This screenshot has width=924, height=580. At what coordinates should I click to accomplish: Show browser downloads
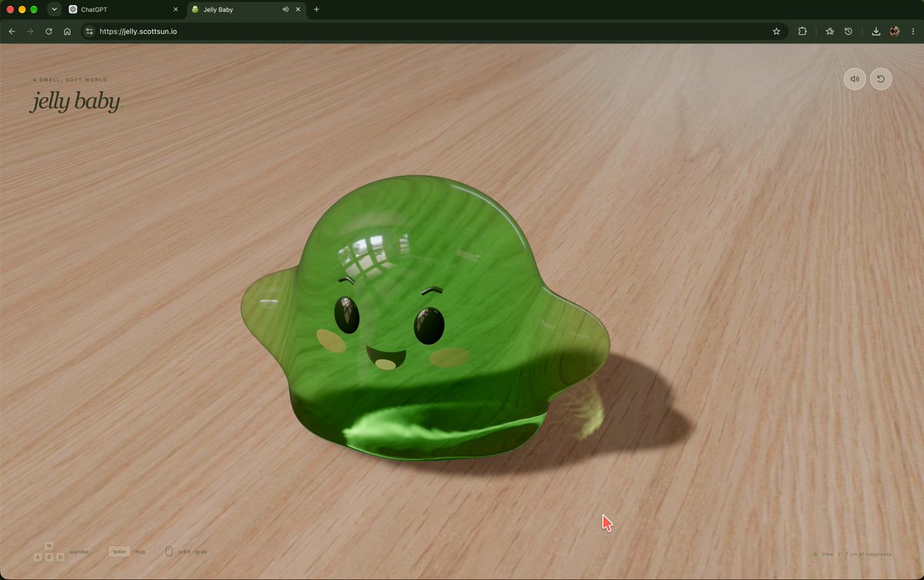point(876,32)
